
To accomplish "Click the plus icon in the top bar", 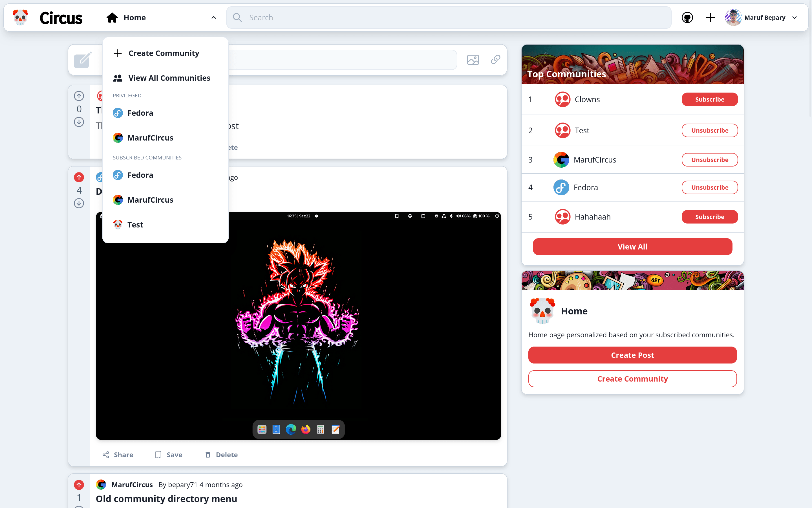I will click(710, 17).
